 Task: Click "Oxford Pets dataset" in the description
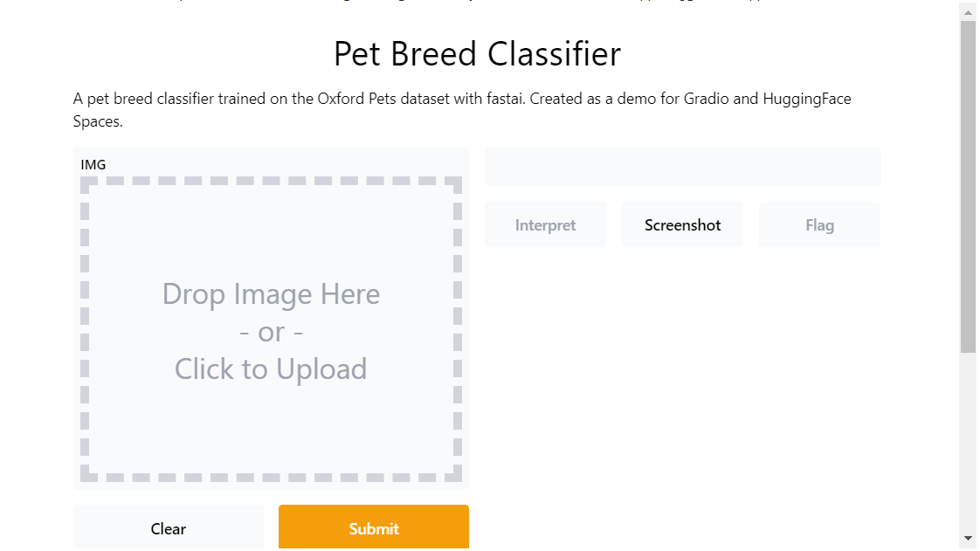(371, 99)
